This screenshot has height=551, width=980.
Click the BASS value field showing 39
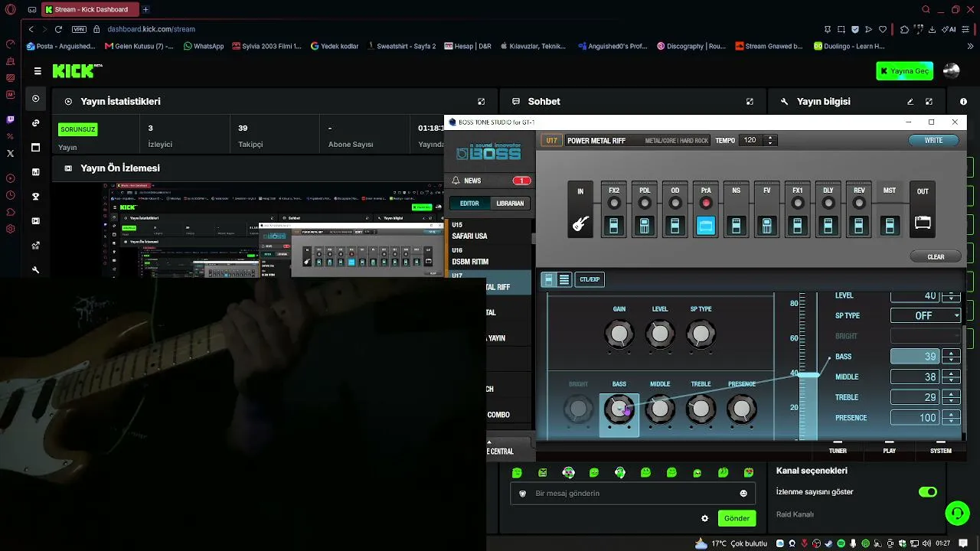(915, 357)
